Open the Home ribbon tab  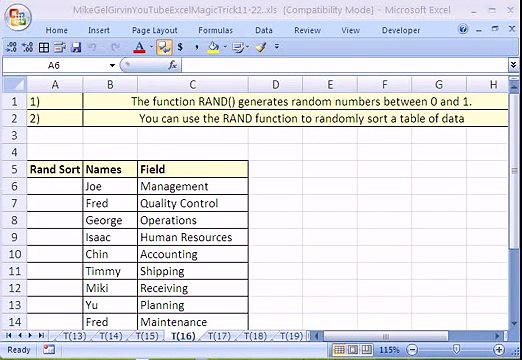click(x=56, y=30)
